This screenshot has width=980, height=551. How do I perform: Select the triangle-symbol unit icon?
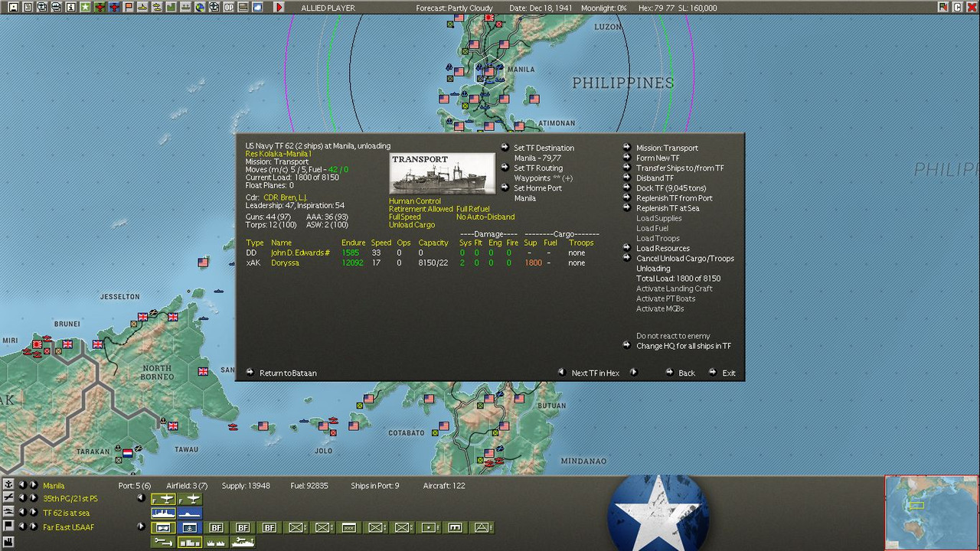coord(482,527)
